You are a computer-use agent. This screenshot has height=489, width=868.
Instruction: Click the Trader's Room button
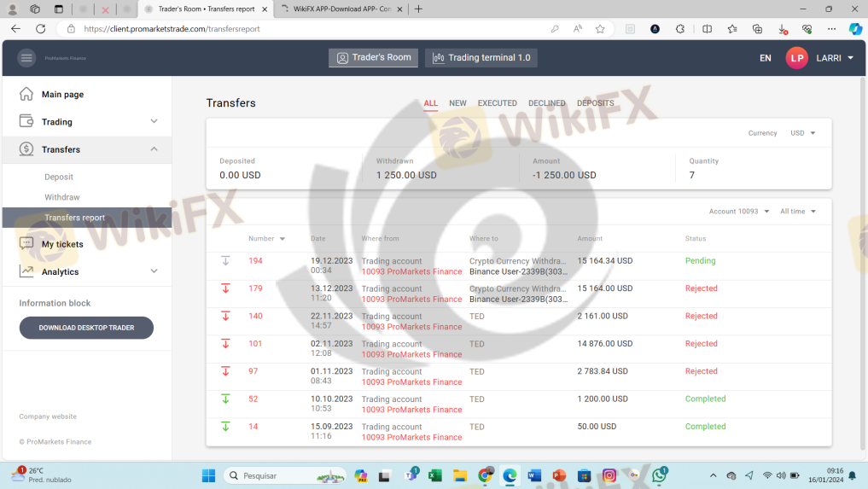coord(374,57)
